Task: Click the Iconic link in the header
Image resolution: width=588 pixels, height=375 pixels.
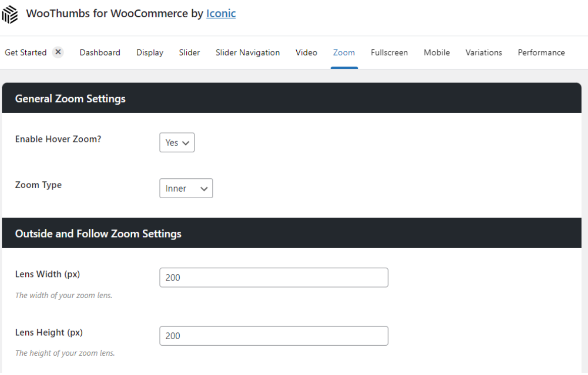Action: pos(221,14)
